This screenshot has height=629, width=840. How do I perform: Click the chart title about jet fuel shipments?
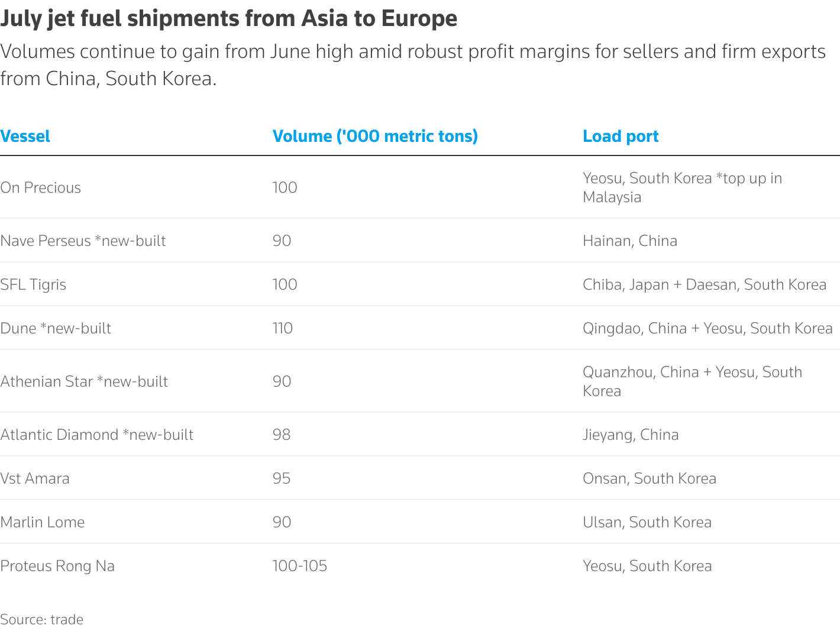click(229, 19)
